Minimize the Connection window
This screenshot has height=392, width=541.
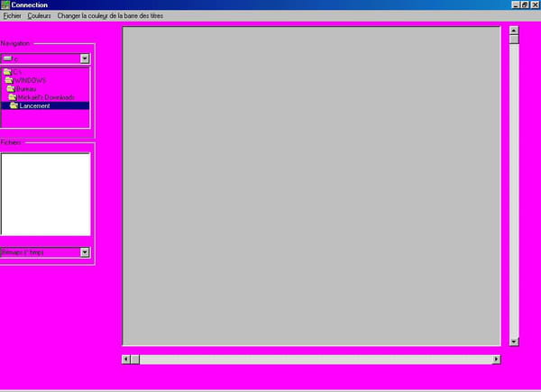pos(515,5)
